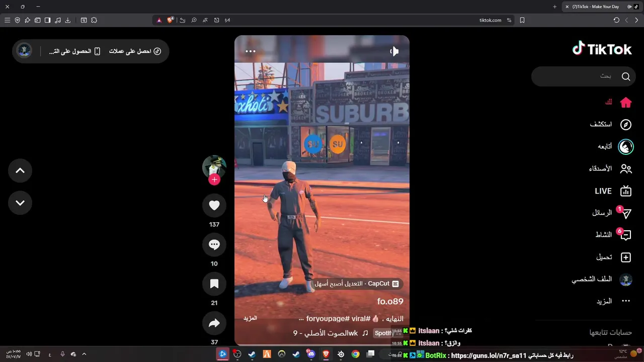The image size is (644, 362).
Task: Mute the video using the speaker icon
Action: click(x=394, y=51)
